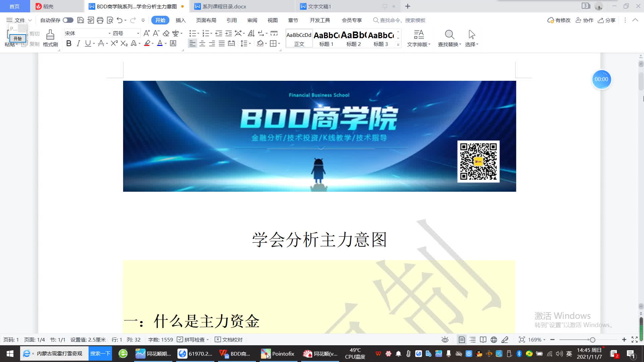644x362 pixels.
Task: Open Find and Replace magnifier tool
Action: (449, 35)
